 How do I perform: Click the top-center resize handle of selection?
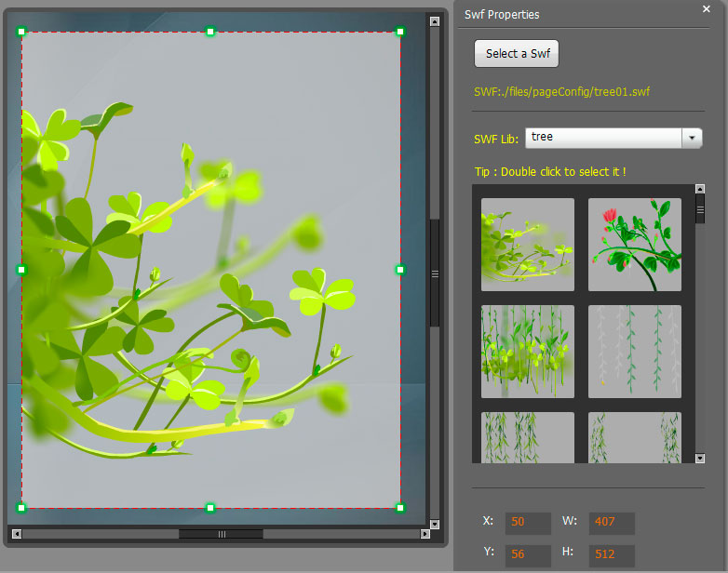(x=210, y=32)
